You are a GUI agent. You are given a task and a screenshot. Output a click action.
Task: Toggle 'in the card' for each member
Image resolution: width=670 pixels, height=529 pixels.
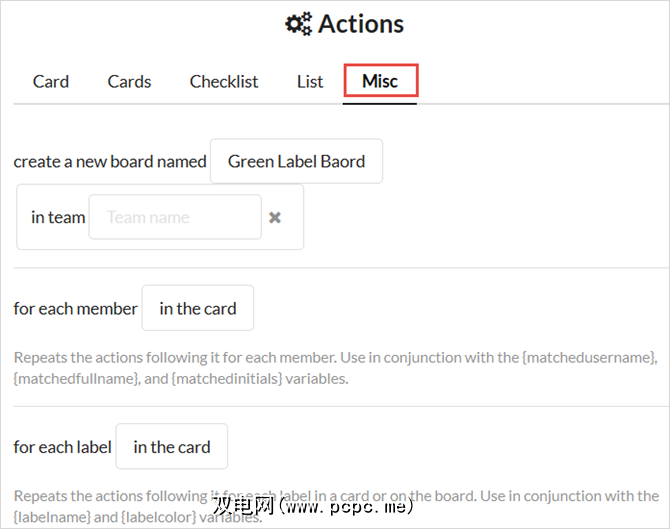pos(198,308)
